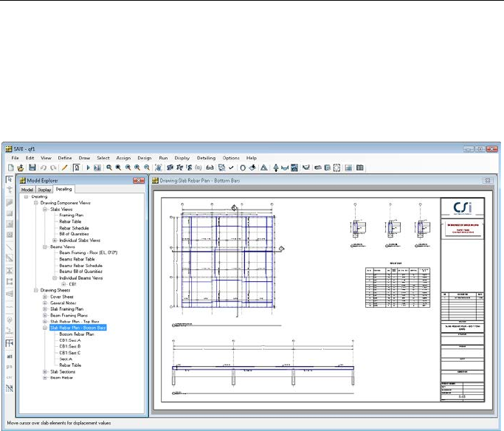
Task: Open the Assign menu
Action: click(x=123, y=158)
